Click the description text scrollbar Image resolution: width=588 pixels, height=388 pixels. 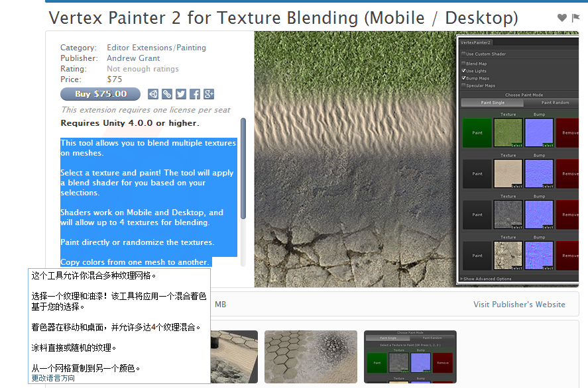(x=243, y=169)
